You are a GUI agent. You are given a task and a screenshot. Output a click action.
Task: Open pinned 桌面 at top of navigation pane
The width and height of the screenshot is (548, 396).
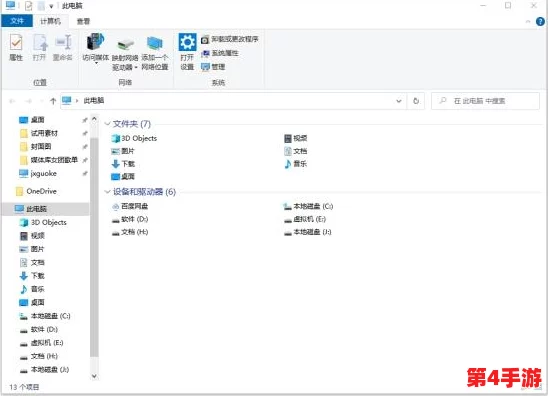pos(32,120)
